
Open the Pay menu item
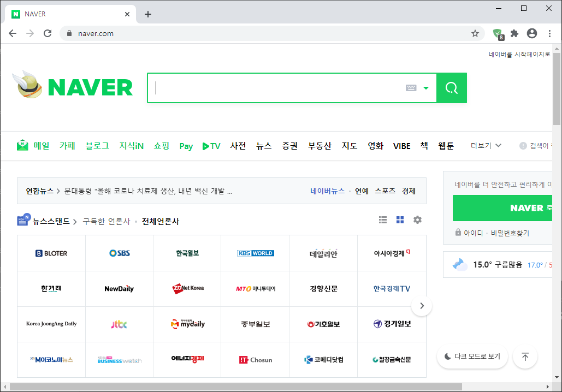tap(186, 146)
